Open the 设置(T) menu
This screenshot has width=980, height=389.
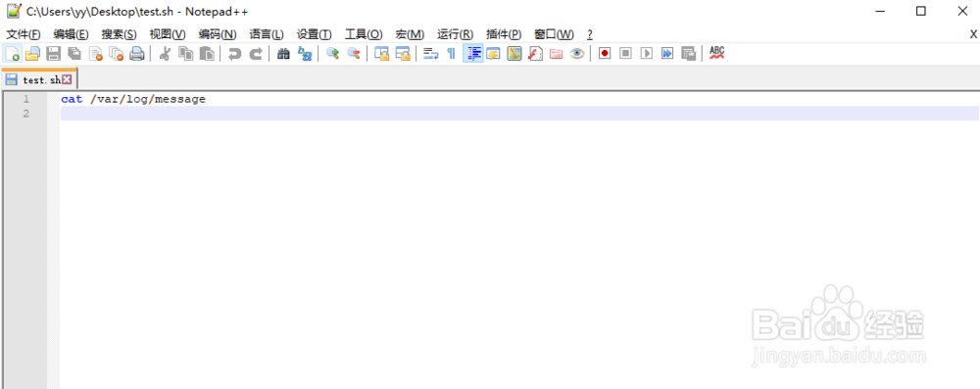(315, 34)
